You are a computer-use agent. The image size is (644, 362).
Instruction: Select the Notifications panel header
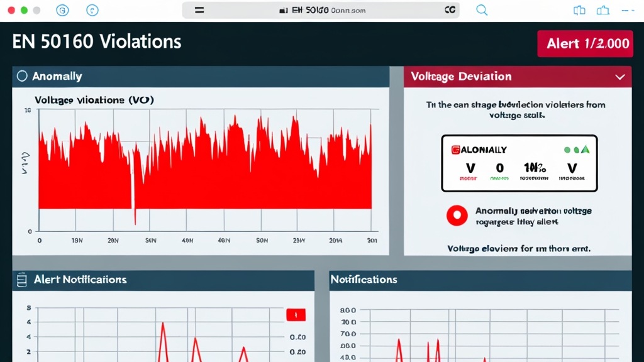[x=364, y=279]
